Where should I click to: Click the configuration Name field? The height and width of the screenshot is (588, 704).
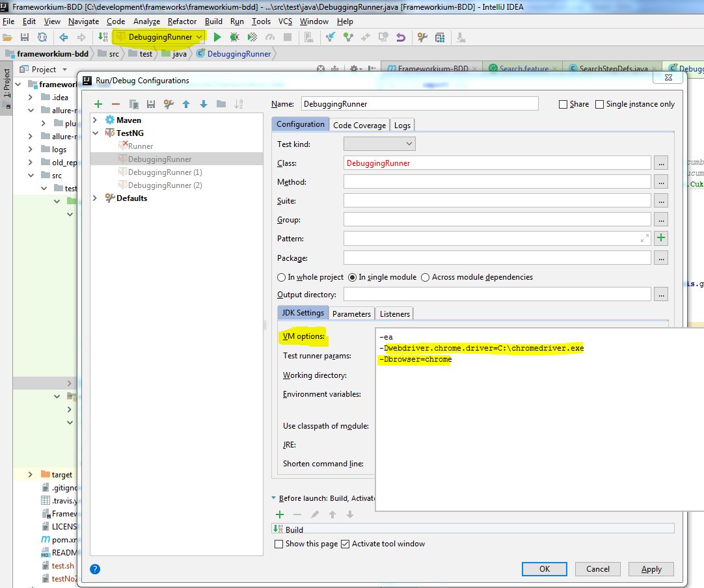pyautogui.click(x=420, y=103)
